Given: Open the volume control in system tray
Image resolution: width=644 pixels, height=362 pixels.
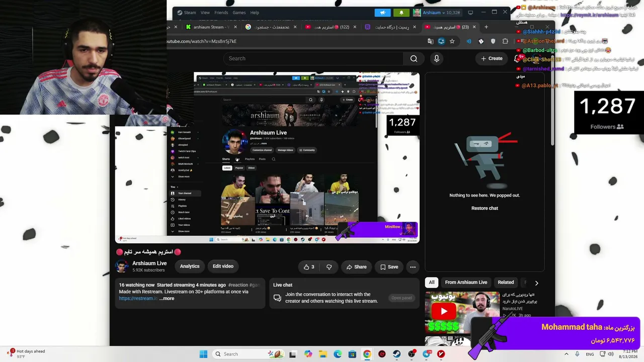Looking at the screenshot, I should point(611,354).
